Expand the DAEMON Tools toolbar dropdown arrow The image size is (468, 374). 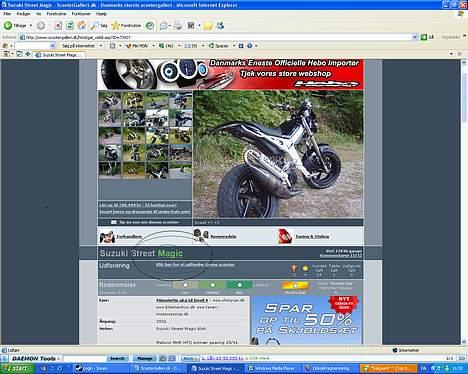(59, 359)
